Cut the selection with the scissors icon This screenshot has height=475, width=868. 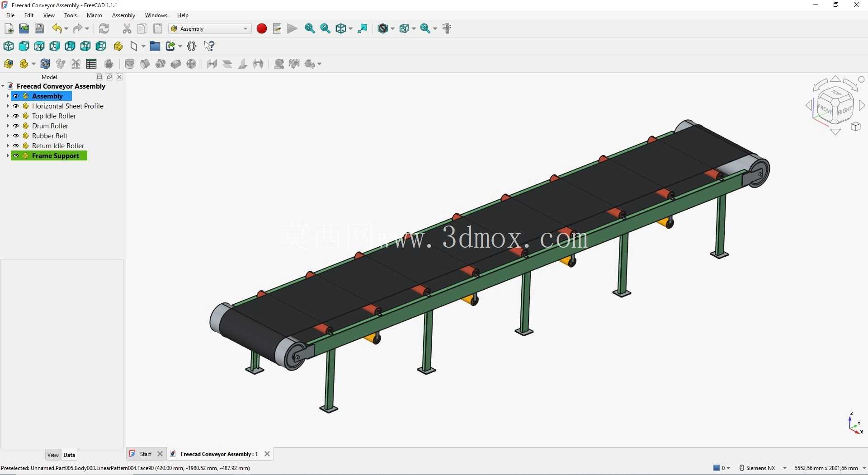[127, 28]
